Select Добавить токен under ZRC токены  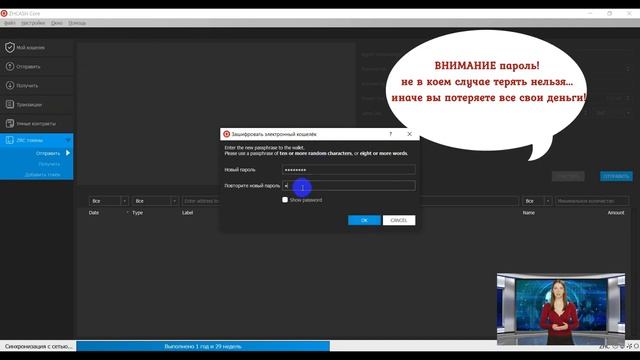42,174
